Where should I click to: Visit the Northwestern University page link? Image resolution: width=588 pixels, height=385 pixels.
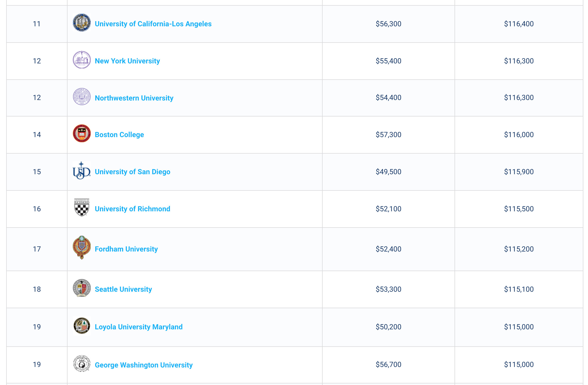(134, 98)
